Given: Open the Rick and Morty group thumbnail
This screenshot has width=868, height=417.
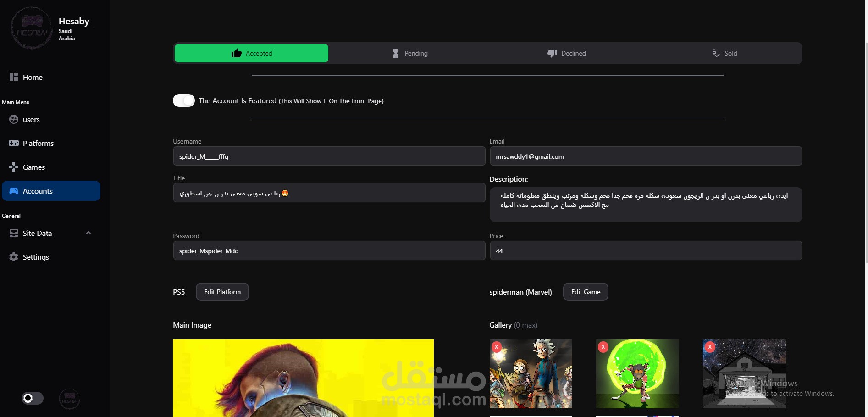Looking at the screenshot, I should click(x=531, y=374).
